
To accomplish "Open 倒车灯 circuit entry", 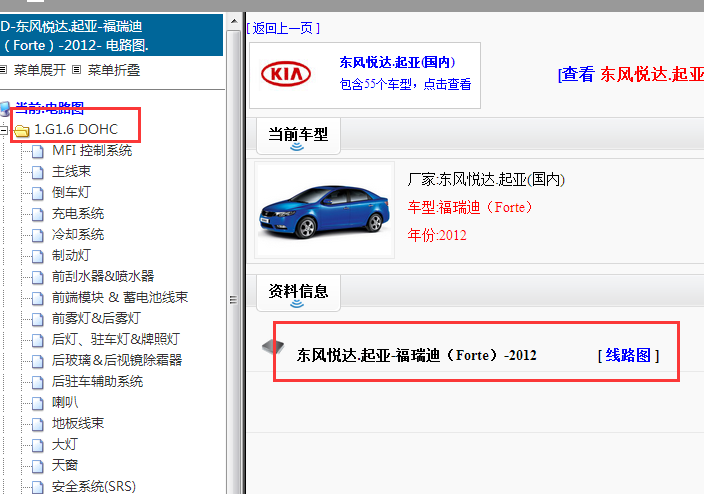I will [71, 193].
